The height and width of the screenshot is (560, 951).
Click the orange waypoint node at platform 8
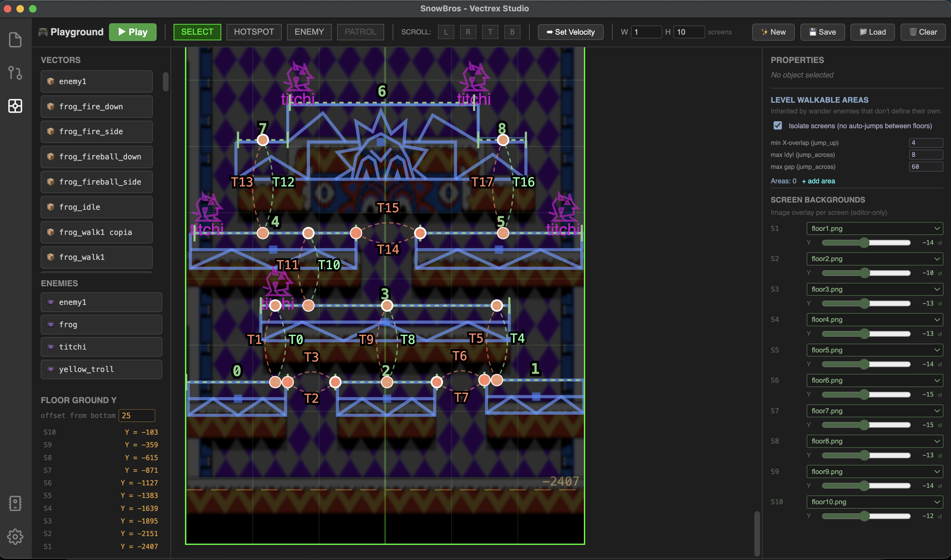coord(503,140)
